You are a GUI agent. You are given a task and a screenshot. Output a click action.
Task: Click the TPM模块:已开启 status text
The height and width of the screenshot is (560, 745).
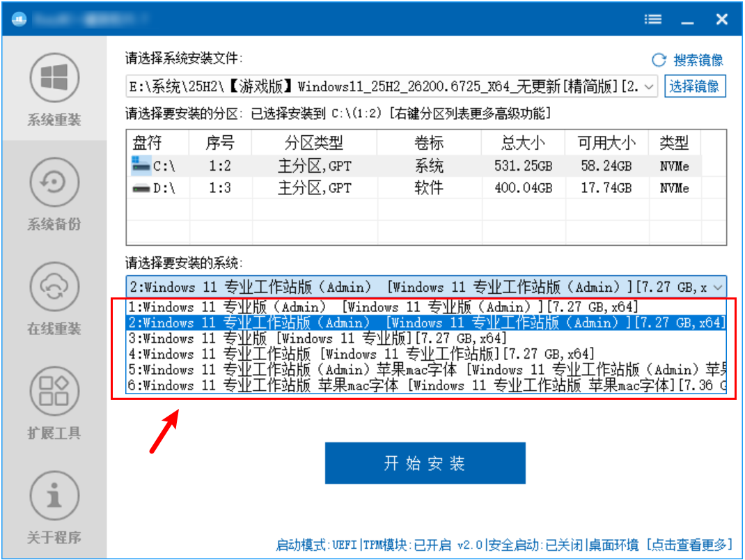point(407,545)
